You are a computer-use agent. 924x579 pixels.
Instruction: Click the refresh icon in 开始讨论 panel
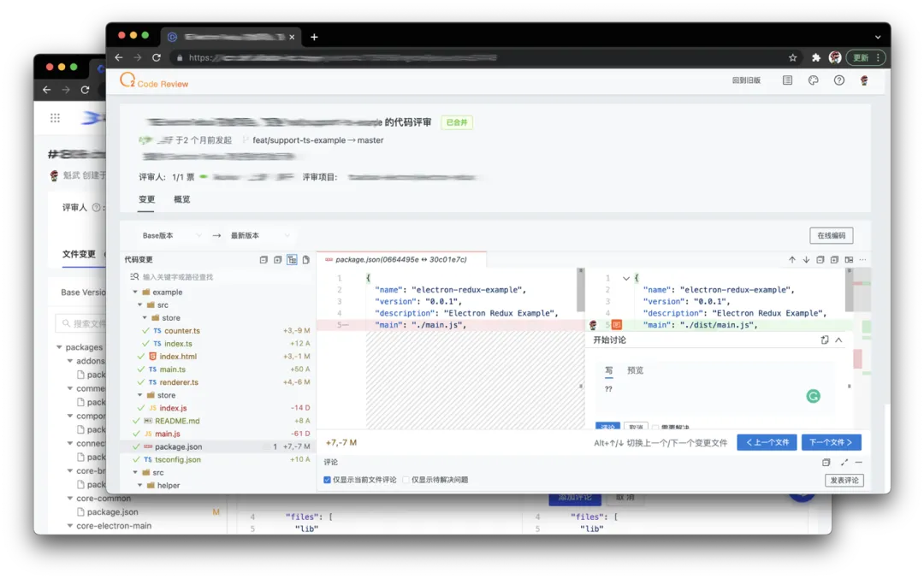pos(824,340)
